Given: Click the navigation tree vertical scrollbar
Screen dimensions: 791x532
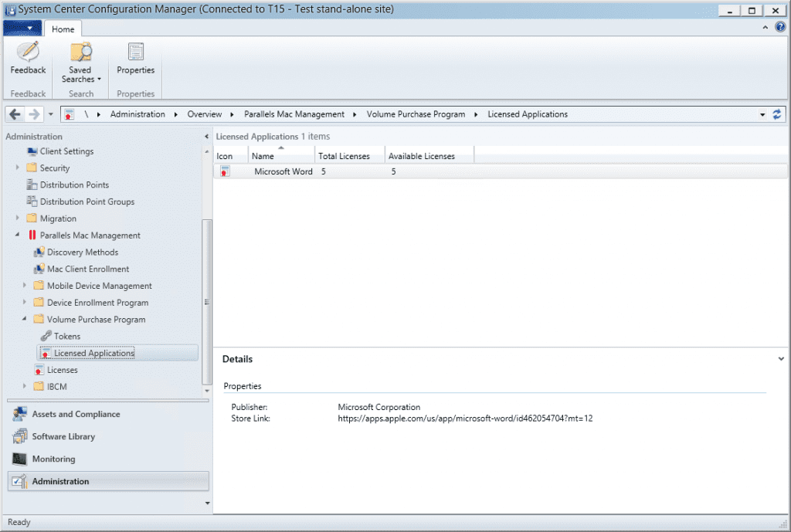Looking at the screenshot, I should click(206, 302).
